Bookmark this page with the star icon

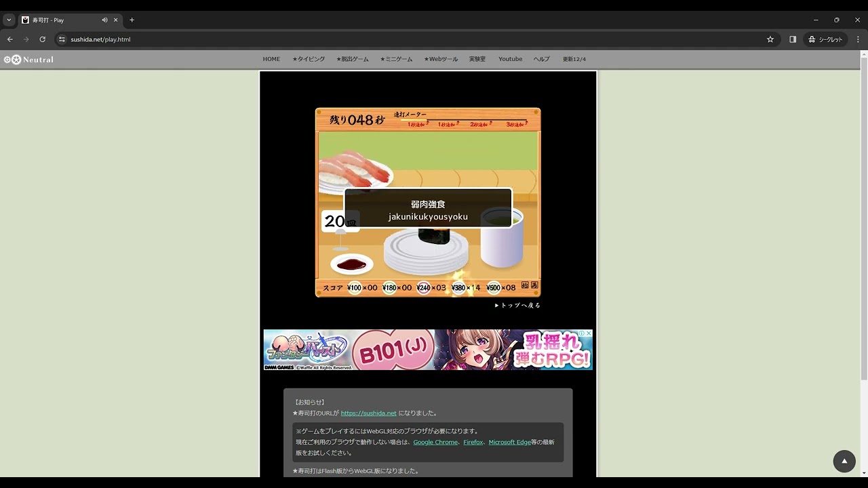(770, 39)
